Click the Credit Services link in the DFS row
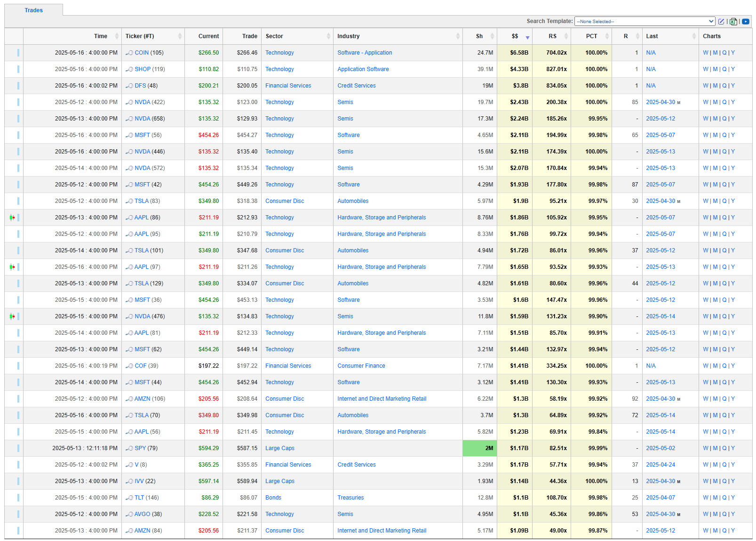 tap(357, 86)
